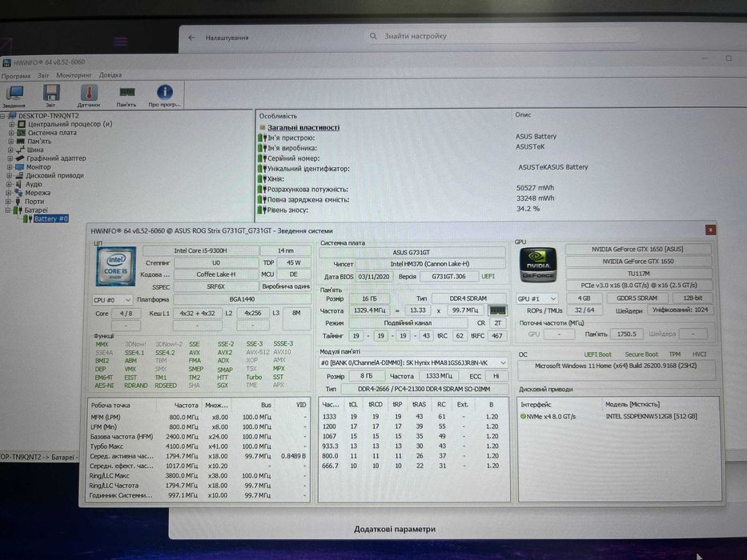Close the Зведення системи summary window
The image size is (747, 560).
point(710,230)
